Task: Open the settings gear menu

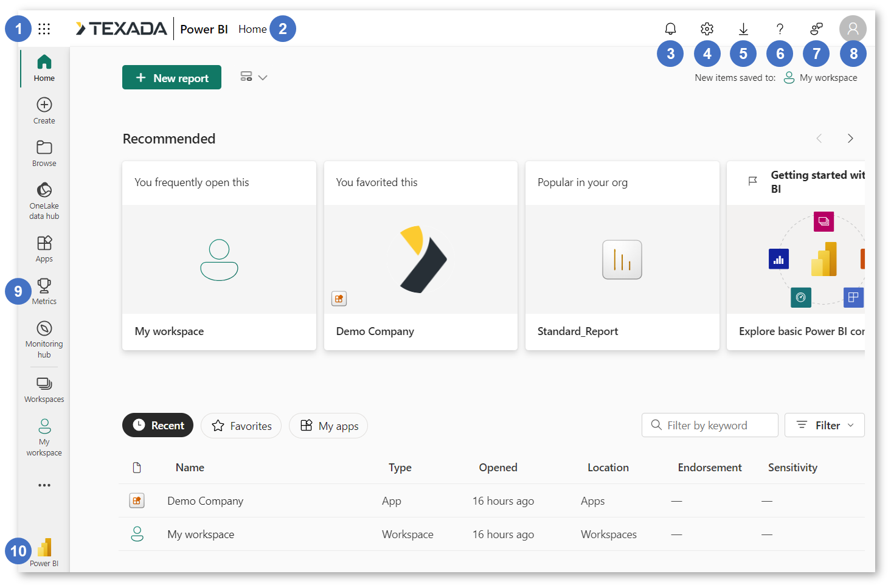Action: [707, 29]
